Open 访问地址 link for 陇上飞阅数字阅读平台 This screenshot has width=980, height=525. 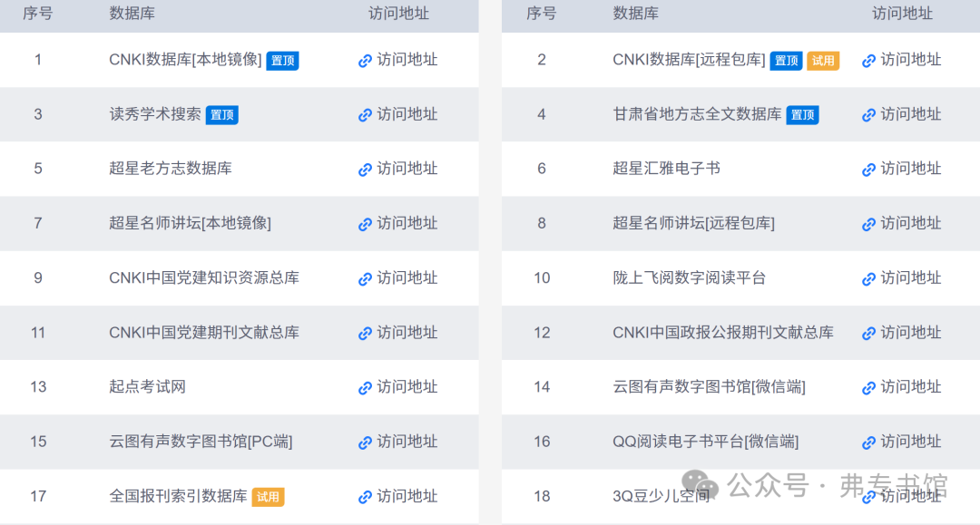(911, 277)
